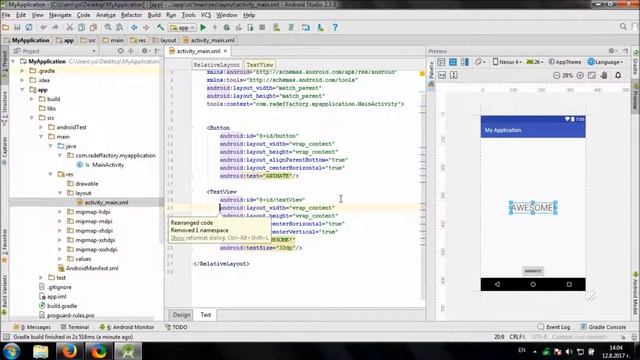Open Preview panel settings gear

[611, 51]
